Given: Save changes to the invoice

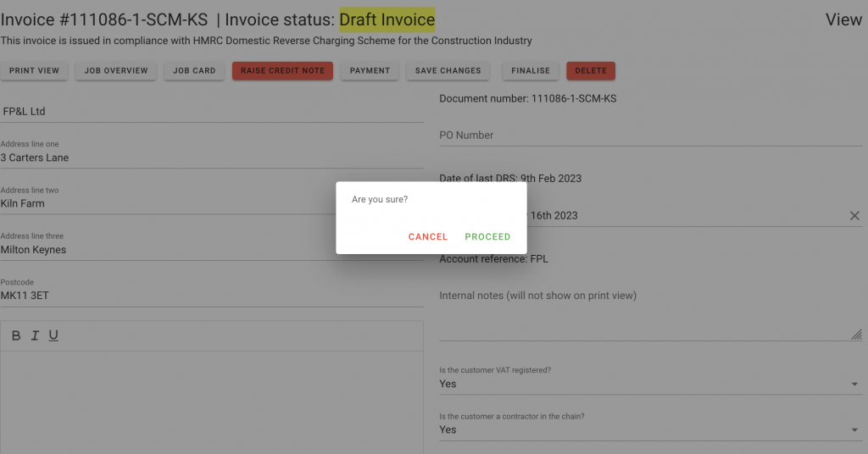Looking at the screenshot, I should 448,71.
